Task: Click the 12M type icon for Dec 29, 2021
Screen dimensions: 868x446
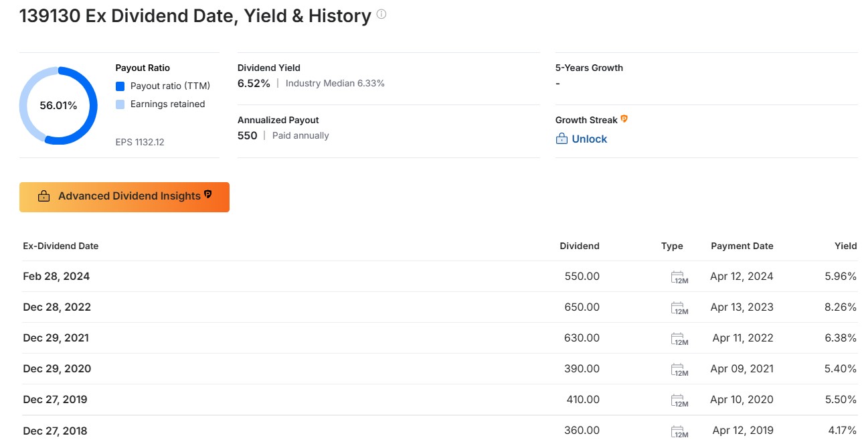Action: tap(679, 339)
